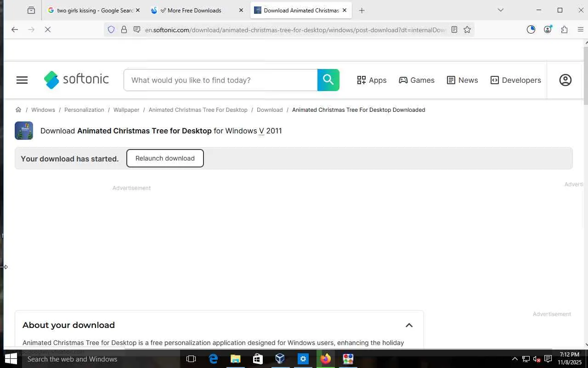This screenshot has width=588, height=368.
Task: Switch to Firefox on the taskbar
Action: click(x=325, y=359)
